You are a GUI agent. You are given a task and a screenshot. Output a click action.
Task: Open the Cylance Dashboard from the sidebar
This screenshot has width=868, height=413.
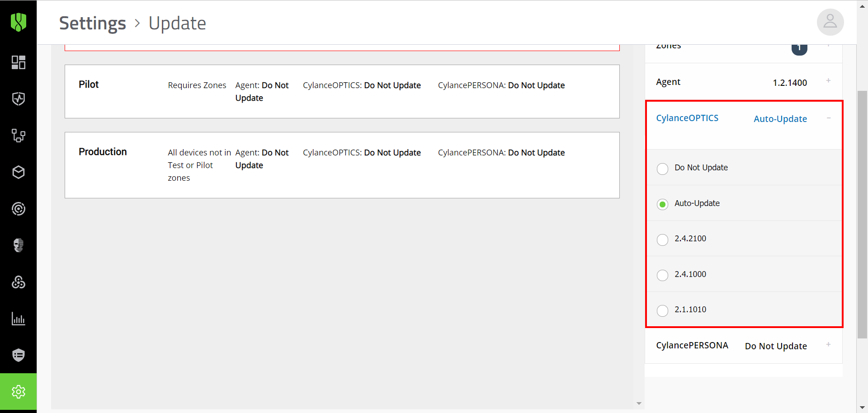pos(19,62)
